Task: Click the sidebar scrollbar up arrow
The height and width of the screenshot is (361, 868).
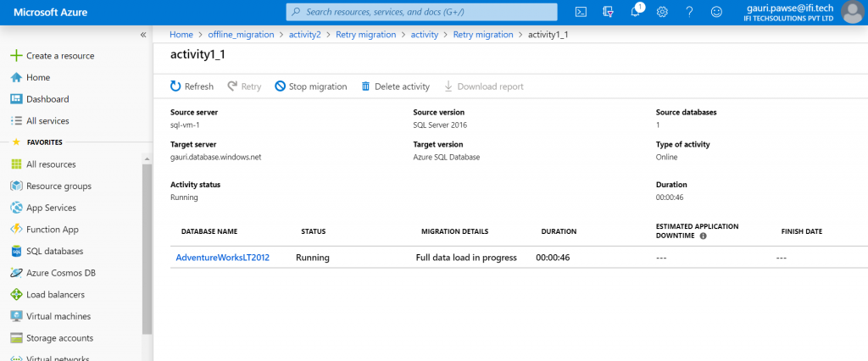Action: click(147, 159)
